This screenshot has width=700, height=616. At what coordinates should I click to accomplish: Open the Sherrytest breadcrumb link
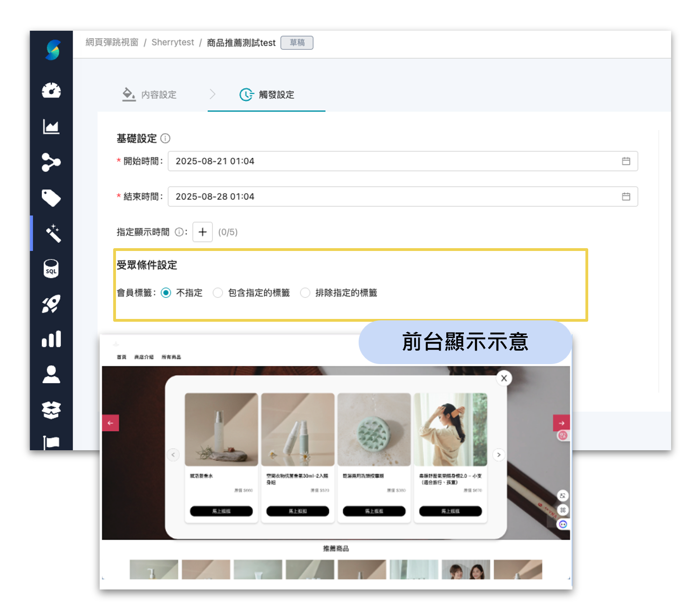pos(172,42)
